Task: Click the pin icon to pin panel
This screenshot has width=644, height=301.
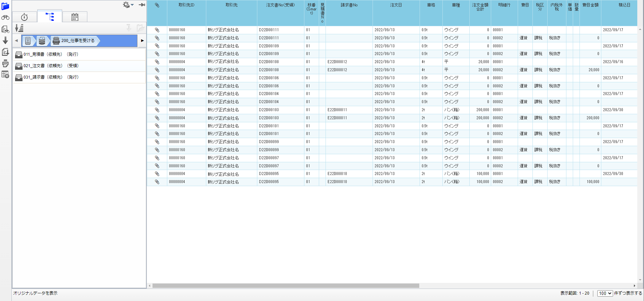Action: [142, 5]
